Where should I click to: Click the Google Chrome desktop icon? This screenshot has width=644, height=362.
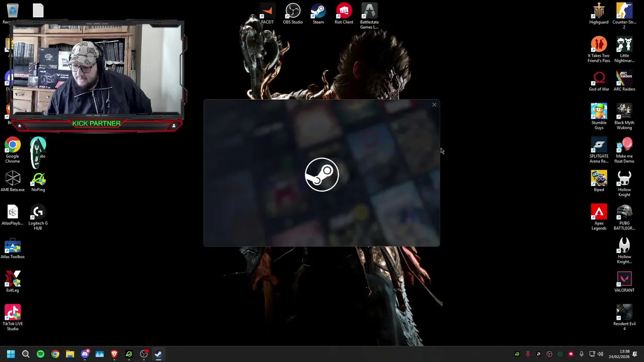pos(13,150)
